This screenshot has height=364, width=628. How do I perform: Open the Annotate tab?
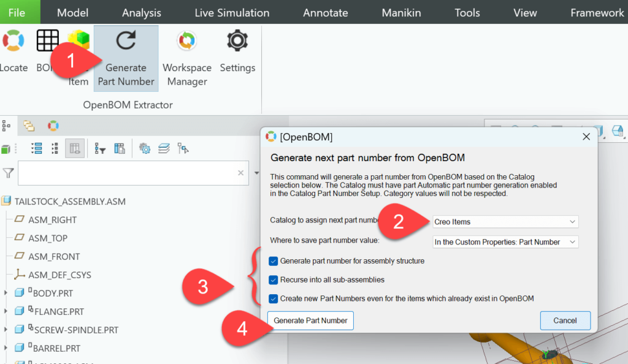325,13
